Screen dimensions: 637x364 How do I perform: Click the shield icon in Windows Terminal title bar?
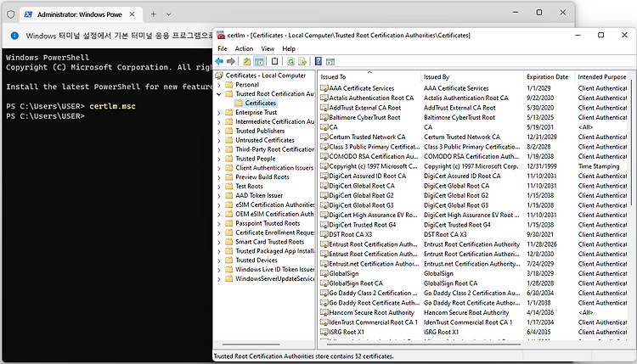(11, 14)
